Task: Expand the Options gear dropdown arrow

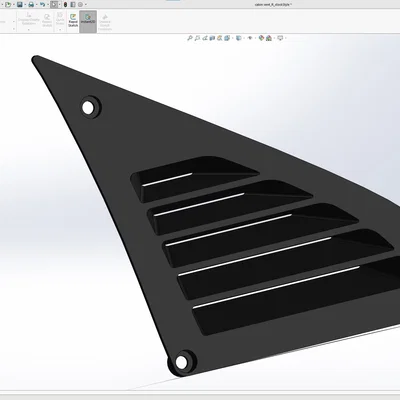Action: point(86,5)
